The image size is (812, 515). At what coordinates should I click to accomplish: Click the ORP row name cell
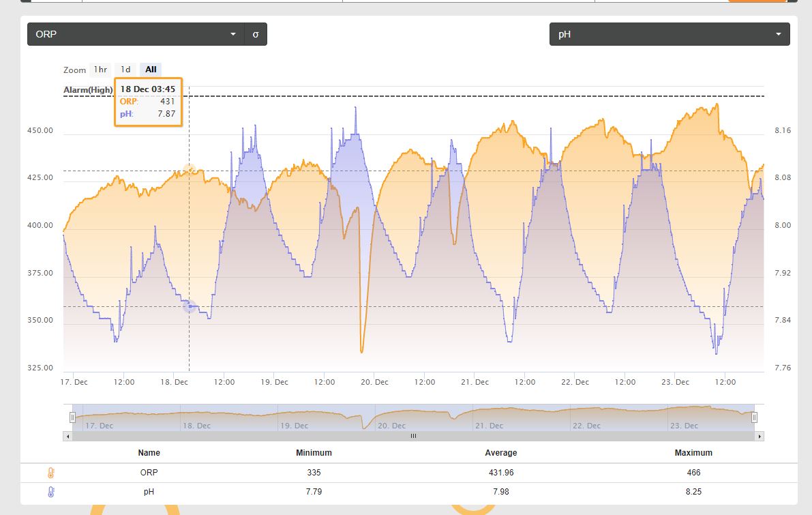tap(149, 473)
